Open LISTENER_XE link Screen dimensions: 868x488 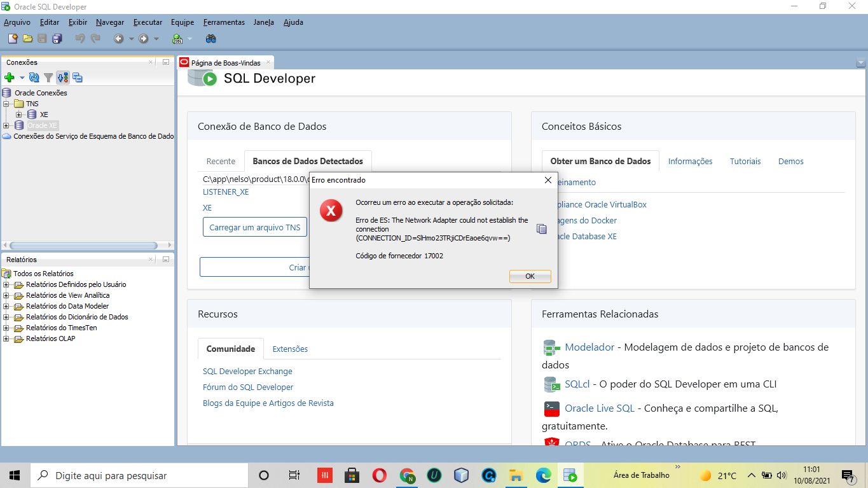(x=226, y=192)
